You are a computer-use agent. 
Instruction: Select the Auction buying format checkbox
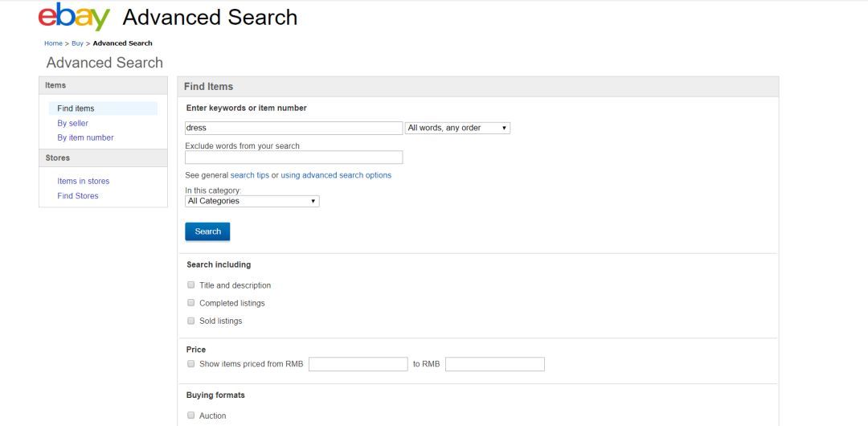click(x=191, y=416)
